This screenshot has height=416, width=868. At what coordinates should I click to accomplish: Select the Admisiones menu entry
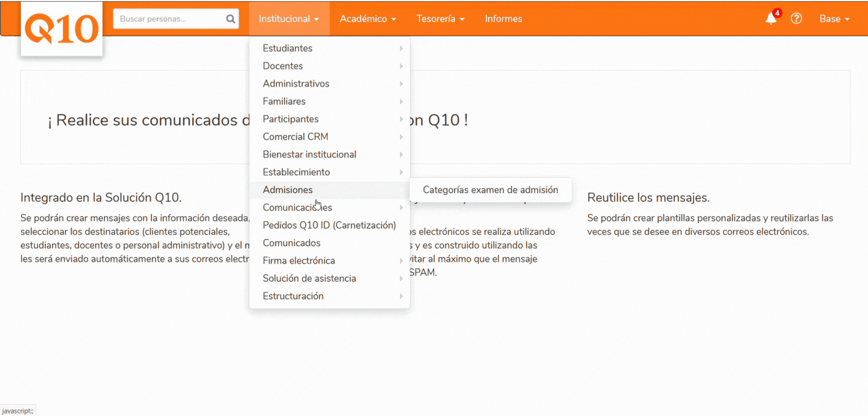(330, 190)
